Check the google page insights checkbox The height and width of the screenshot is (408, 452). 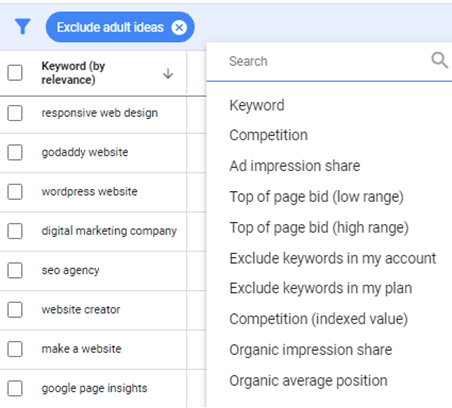(15, 388)
